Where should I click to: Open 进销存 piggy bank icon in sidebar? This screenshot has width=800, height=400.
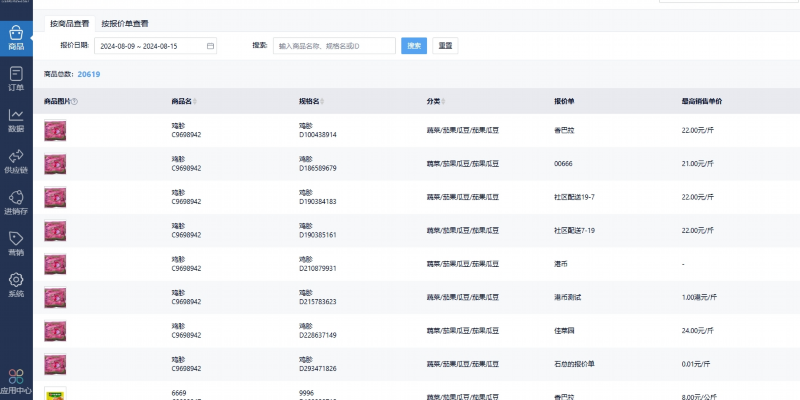click(16, 202)
